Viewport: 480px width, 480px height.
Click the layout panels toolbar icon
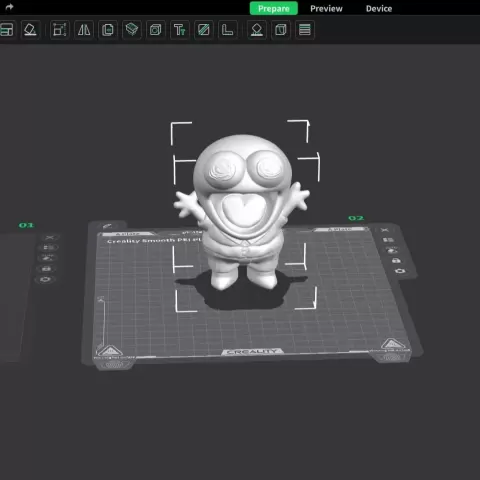tap(7, 30)
